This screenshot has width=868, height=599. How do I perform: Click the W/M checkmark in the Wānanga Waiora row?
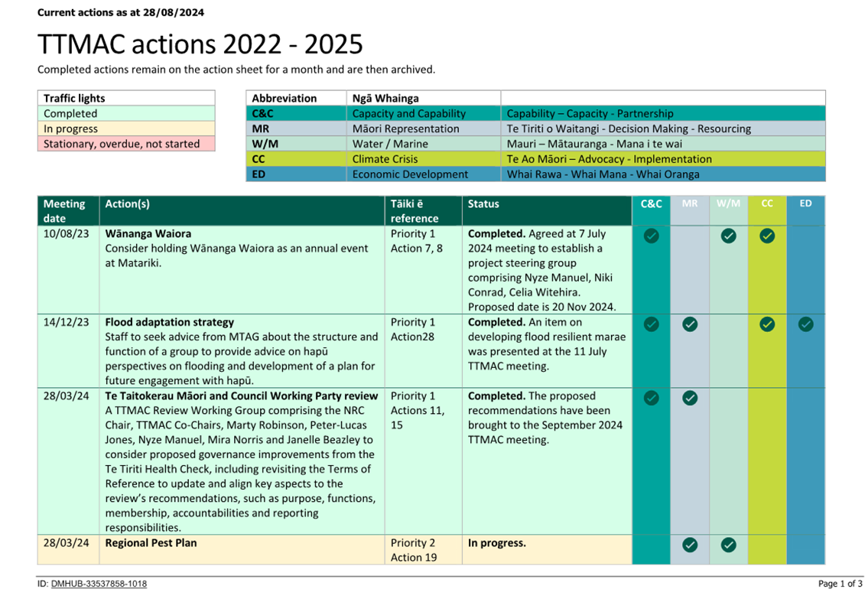point(729,236)
